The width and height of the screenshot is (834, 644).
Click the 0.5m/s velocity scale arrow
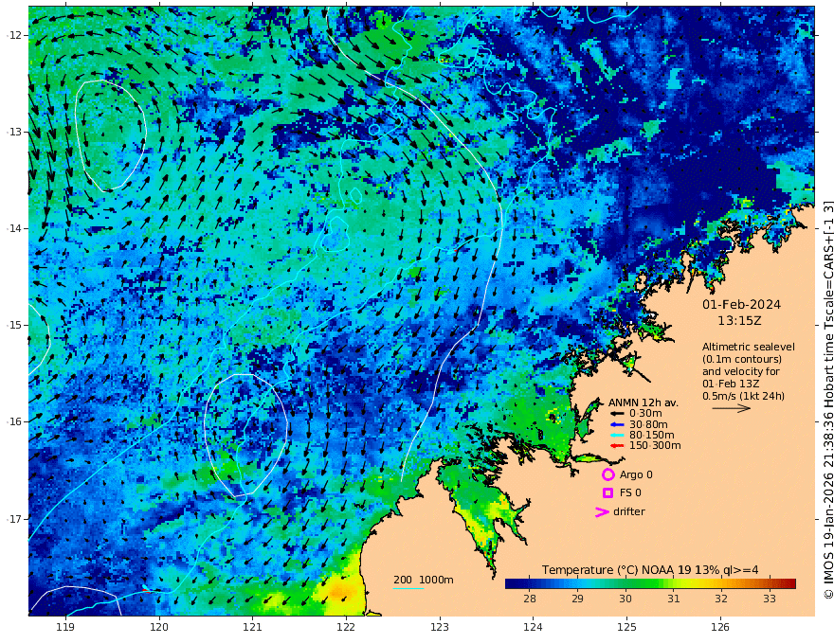(732, 408)
